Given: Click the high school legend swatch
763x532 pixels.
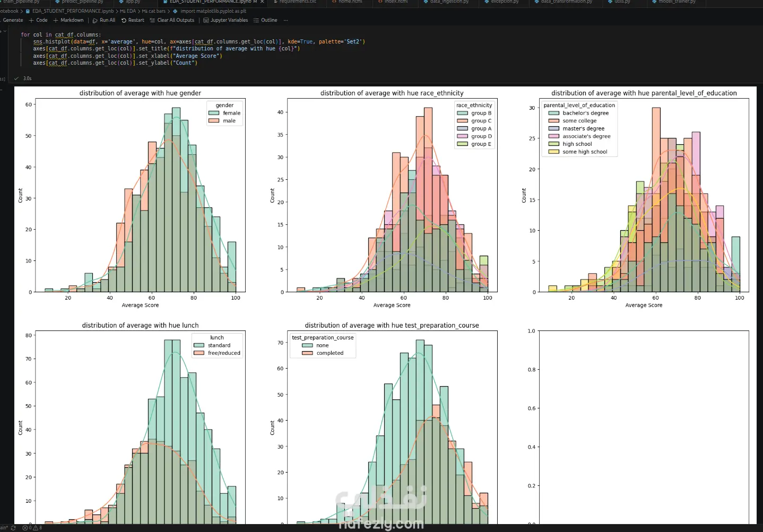Looking at the screenshot, I should click(554, 144).
